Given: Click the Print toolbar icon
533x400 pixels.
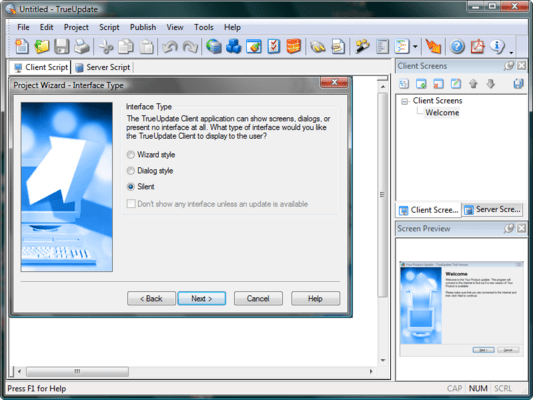Looking at the screenshot, I should click(82, 47).
